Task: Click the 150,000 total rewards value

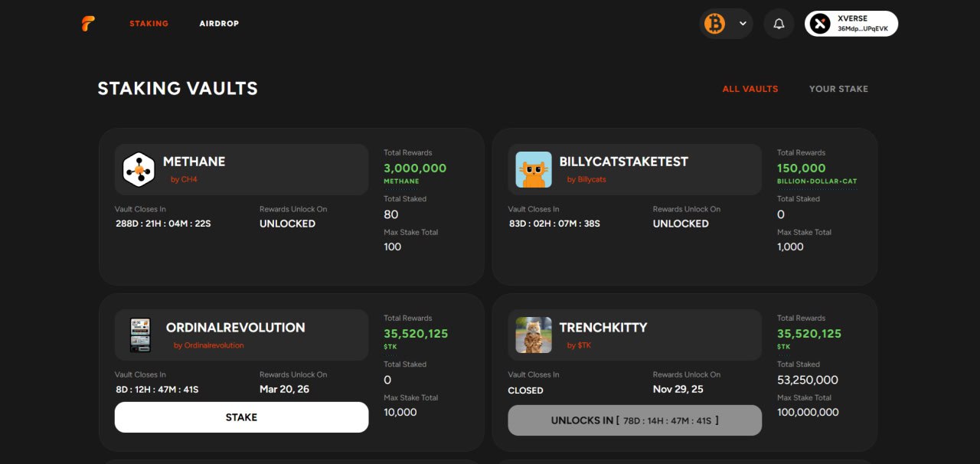Action: click(x=802, y=168)
